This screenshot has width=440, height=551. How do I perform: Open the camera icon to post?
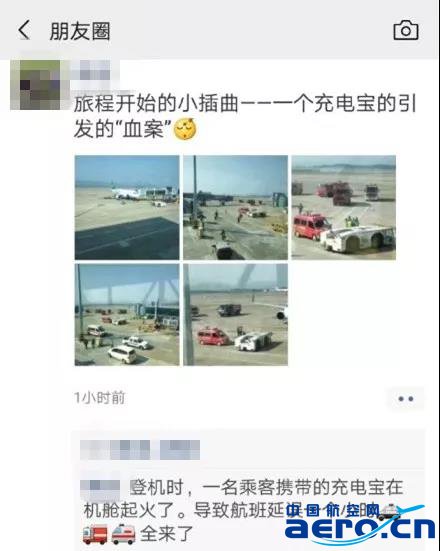point(406,30)
